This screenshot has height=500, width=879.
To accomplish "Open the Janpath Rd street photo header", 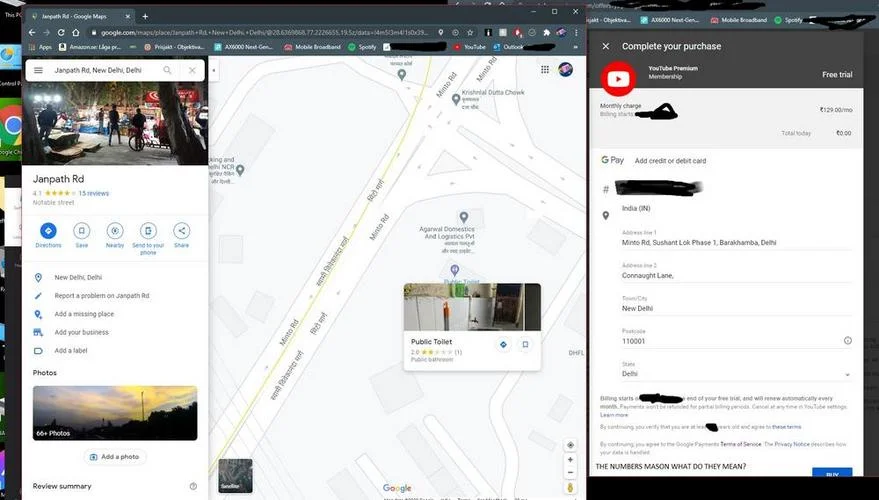I will tap(115, 123).
